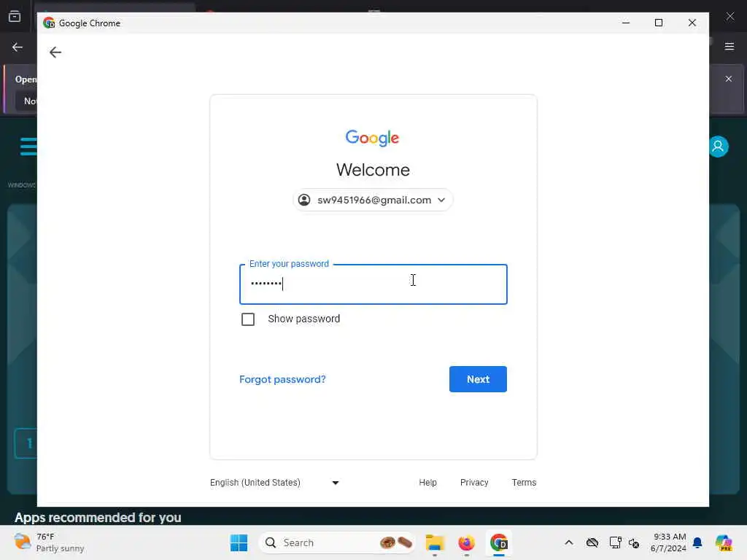Click the Google Chrome icon in the title bar
Viewport: 747px width, 560px height.
click(49, 23)
